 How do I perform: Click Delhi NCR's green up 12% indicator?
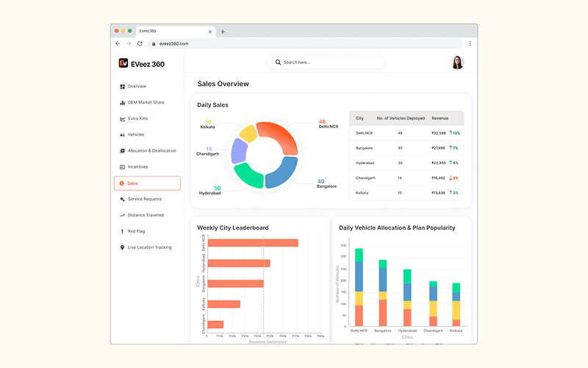[x=454, y=133]
